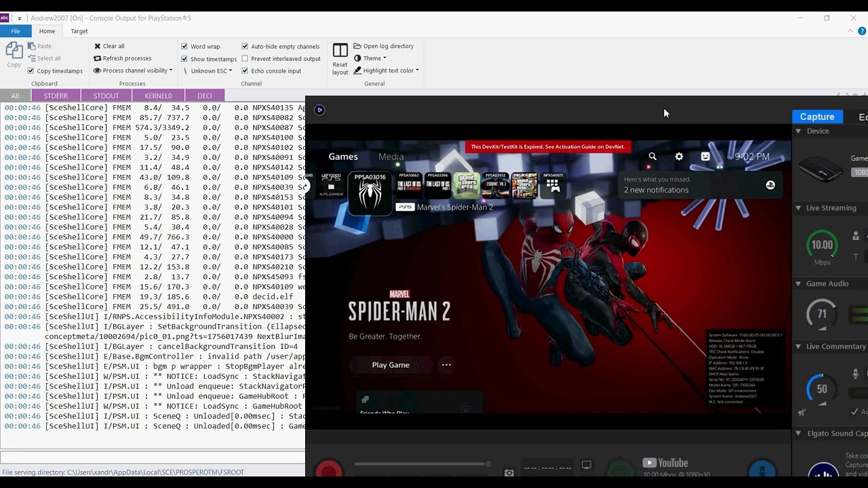Screen dimensions: 868x488
Task: Select the DECI channel tab
Action: click(x=205, y=96)
